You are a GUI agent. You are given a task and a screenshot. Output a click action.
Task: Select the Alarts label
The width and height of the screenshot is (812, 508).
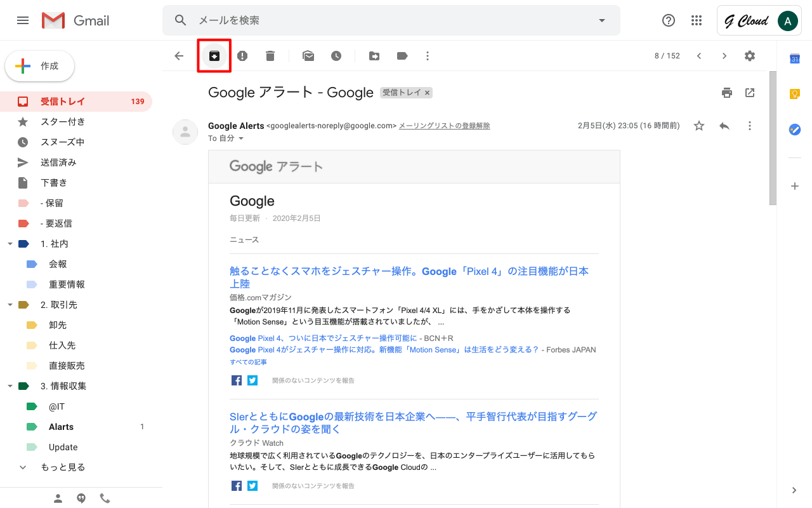coord(76,427)
